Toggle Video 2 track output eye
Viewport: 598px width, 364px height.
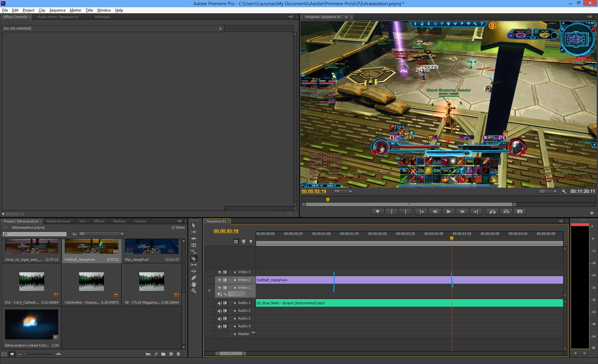[219, 280]
